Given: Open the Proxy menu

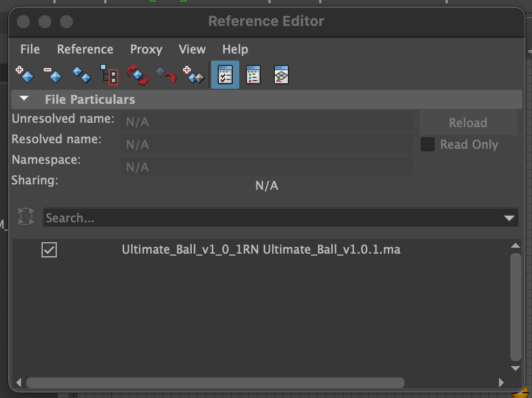Looking at the screenshot, I should pos(146,49).
